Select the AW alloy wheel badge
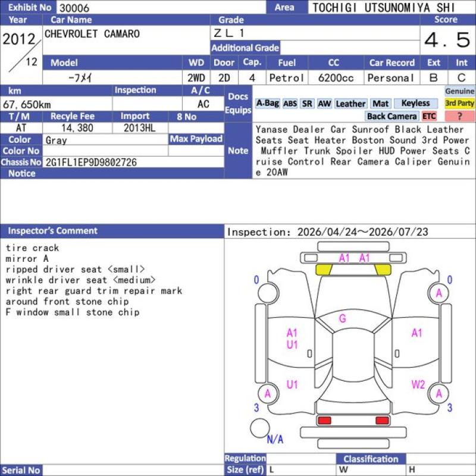Viewport: 476px width, 476px height. (x=324, y=104)
